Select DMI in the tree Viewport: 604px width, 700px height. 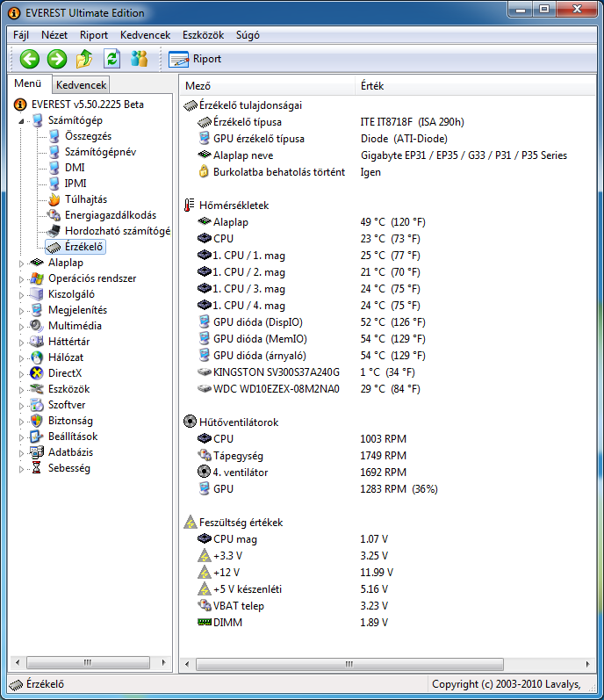[75, 168]
